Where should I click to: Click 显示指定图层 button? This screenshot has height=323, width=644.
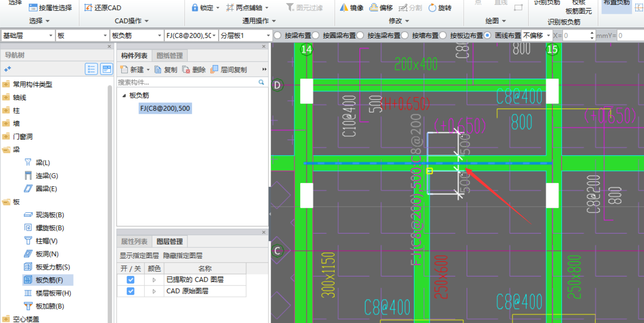pyautogui.click(x=139, y=256)
